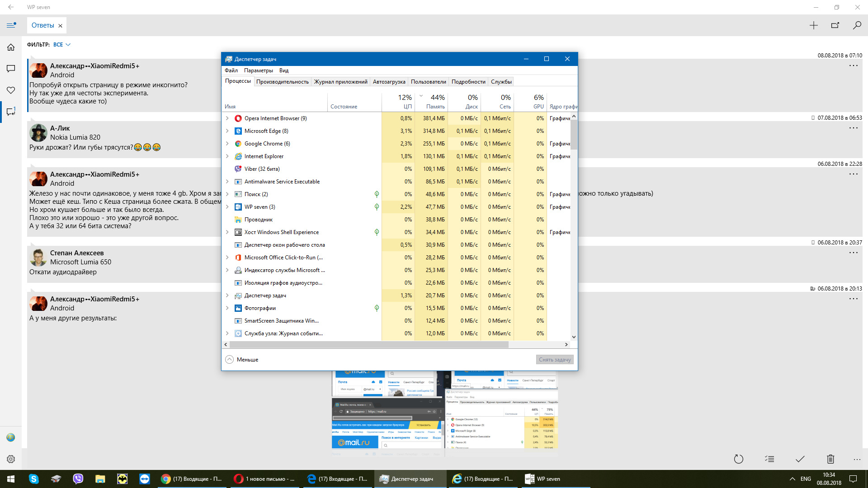Switch to Производительность tab
Screen dimensions: 868x488
coord(283,82)
